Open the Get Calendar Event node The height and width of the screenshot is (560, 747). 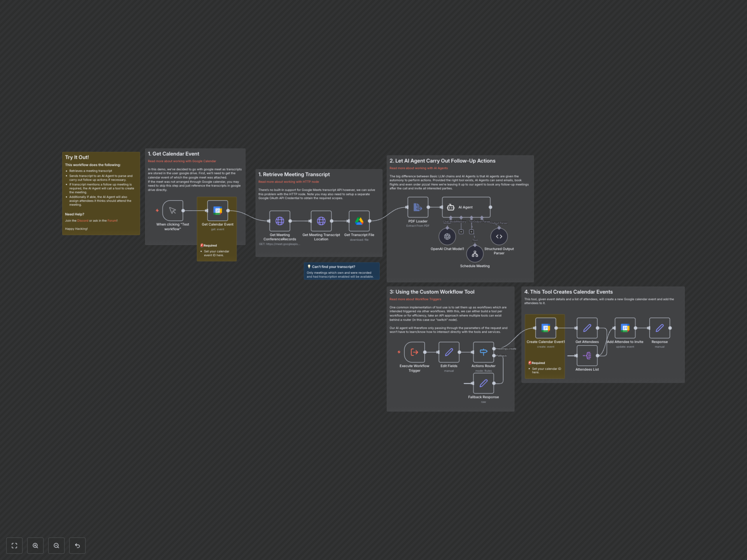(x=217, y=210)
